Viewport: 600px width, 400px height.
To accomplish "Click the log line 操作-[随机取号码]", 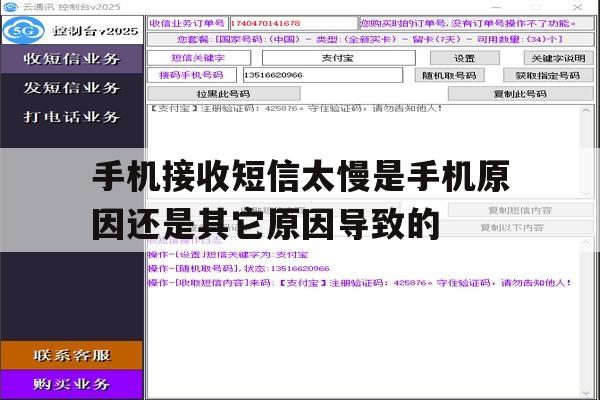I will click(239, 268).
